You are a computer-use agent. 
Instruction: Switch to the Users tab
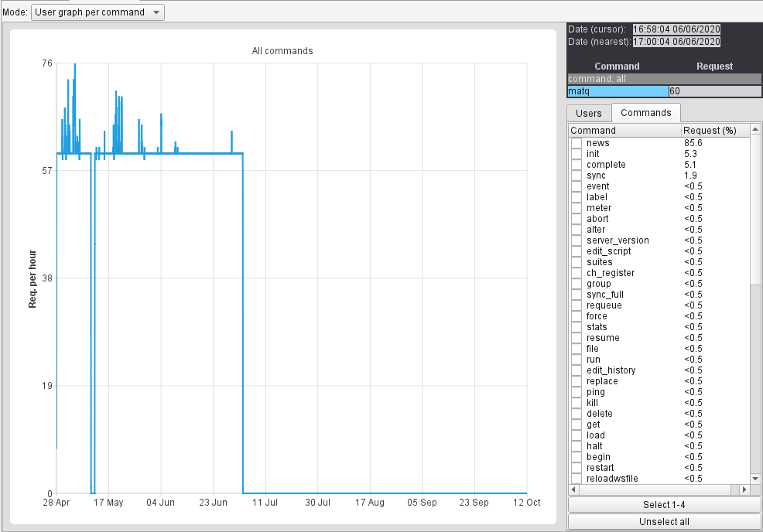click(589, 113)
